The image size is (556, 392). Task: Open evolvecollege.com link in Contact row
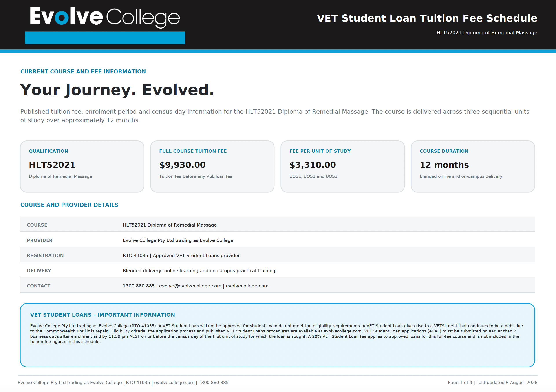point(247,286)
